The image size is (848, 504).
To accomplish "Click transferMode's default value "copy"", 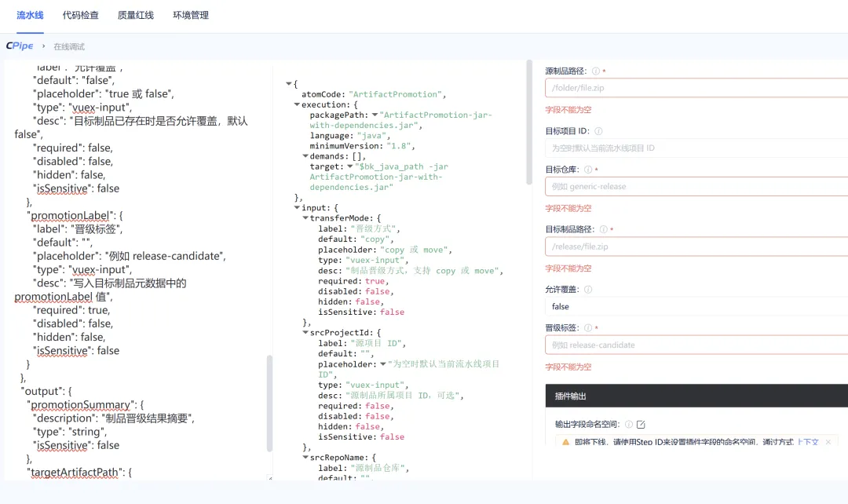I will (374, 239).
